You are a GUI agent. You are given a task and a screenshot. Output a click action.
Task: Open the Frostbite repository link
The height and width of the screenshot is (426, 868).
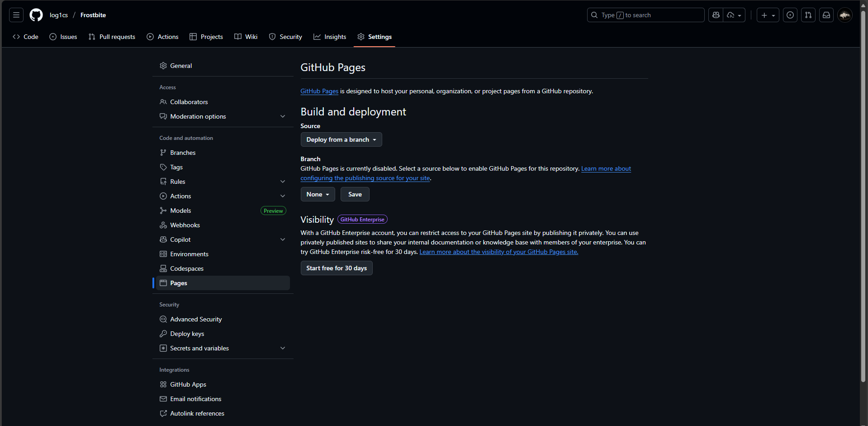tap(93, 15)
